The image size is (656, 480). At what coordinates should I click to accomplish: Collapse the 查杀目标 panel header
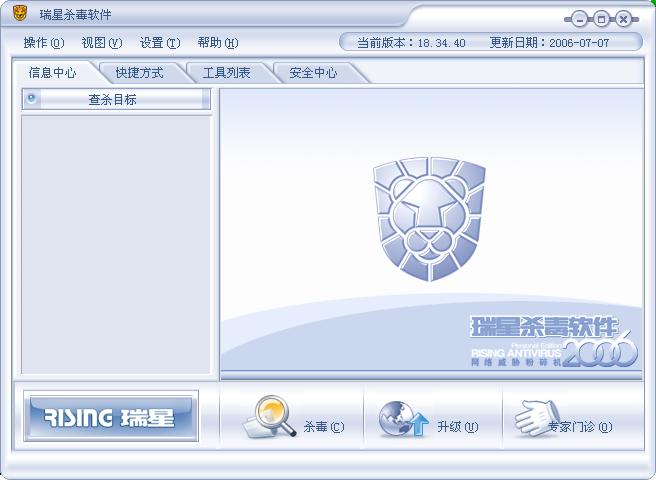point(116,100)
